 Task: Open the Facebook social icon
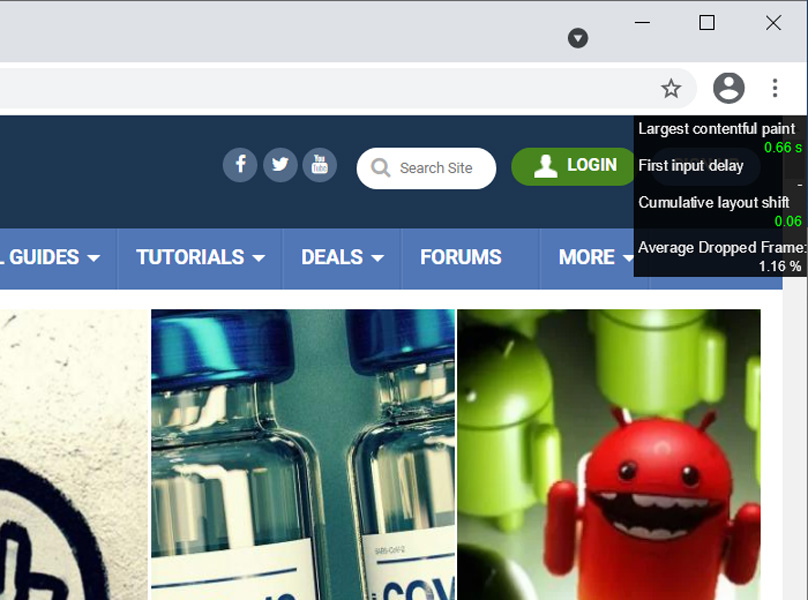(x=240, y=165)
